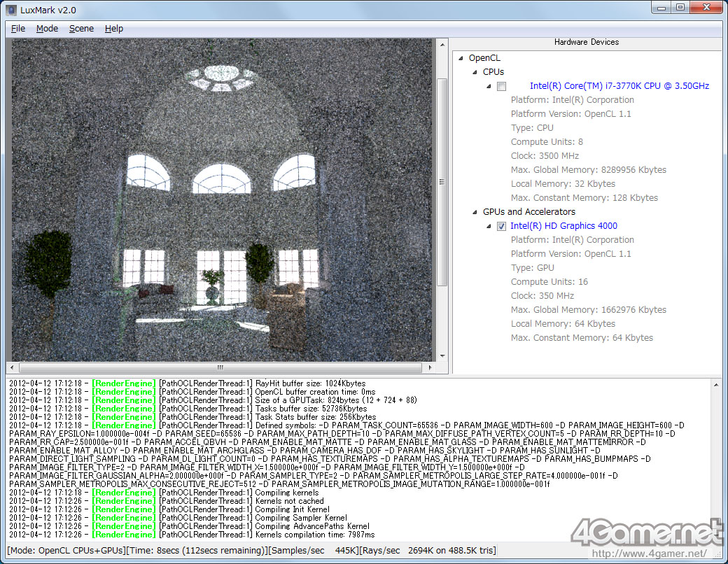Click the render view's horizontal scrollbar thumb
Image resolution: width=728 pixels, height=564 pixels.
[220, 367]
